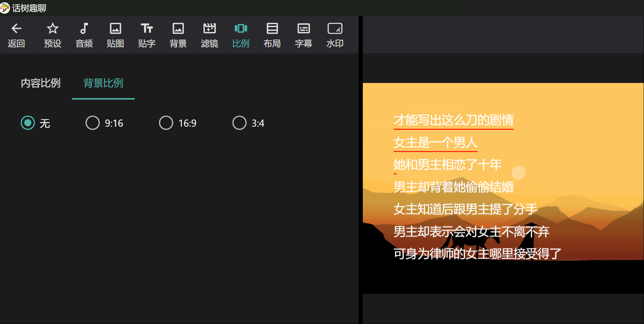This screenshot has height=324, width=644.
Task: Click the ratio (比例) toolbar icon
Action: (x=241, y=29)
